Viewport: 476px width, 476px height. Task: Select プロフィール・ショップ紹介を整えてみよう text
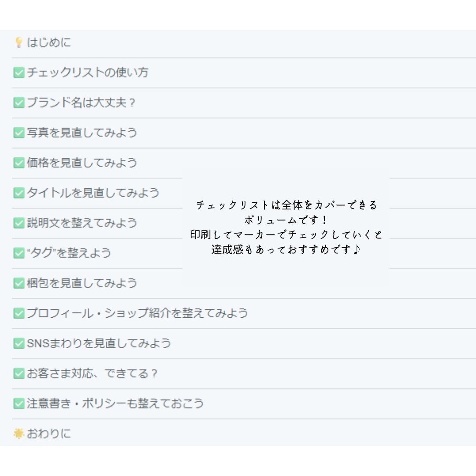pyautogui.click(x=137, y=313)
